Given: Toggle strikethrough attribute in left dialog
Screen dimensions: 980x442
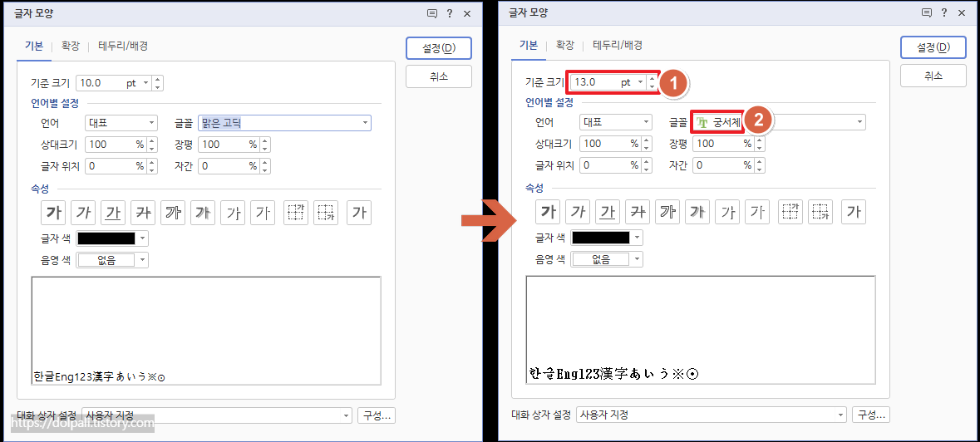Looking at the screenshot, I should pyautogui.click(x=142, y=212).
